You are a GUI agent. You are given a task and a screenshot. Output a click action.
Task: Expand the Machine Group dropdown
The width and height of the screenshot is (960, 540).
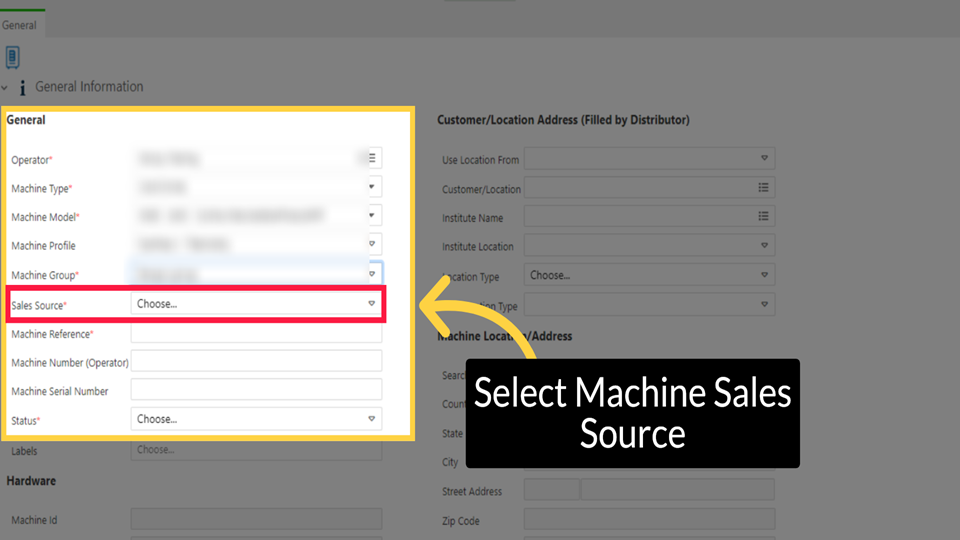click(x=371, y=274)
